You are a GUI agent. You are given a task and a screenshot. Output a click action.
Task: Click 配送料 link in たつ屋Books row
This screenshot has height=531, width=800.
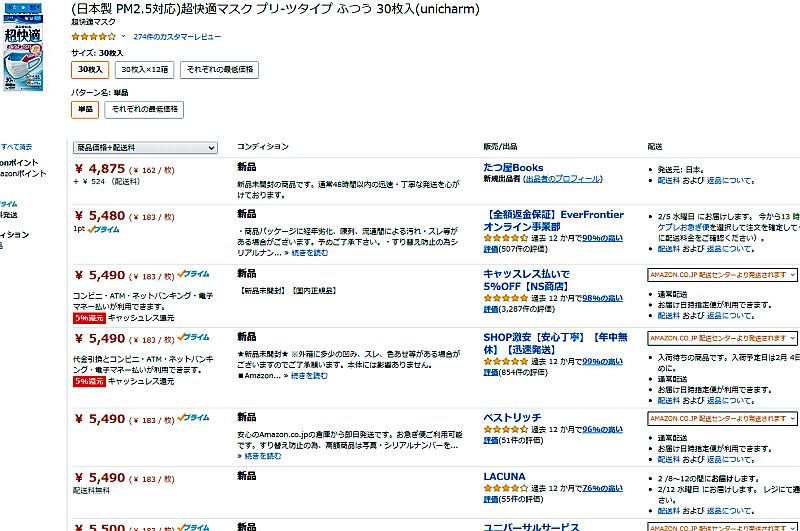click(668, 181)
